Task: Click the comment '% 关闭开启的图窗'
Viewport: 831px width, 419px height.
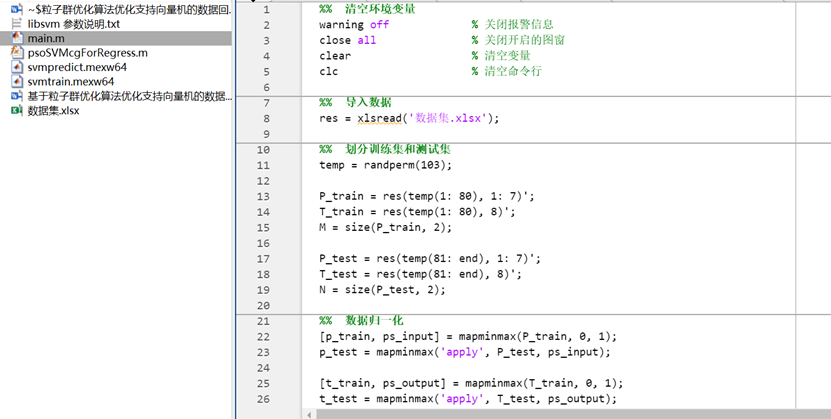Action: pos(518,40)
